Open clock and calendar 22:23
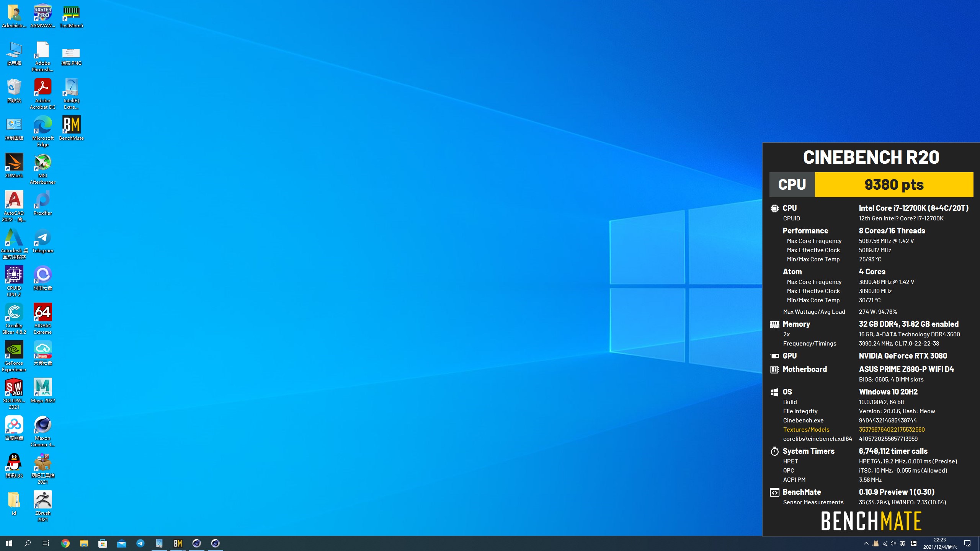The image size is (980, 551). [940, 543]
